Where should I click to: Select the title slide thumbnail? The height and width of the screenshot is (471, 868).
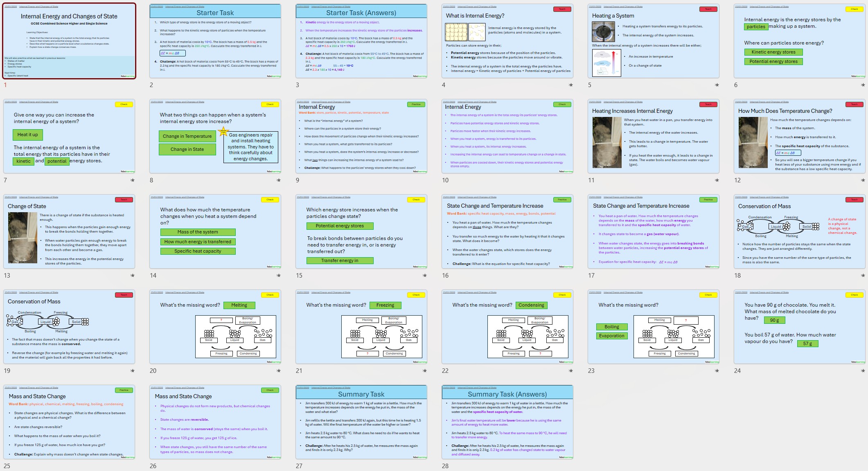[x=69, y=41]
